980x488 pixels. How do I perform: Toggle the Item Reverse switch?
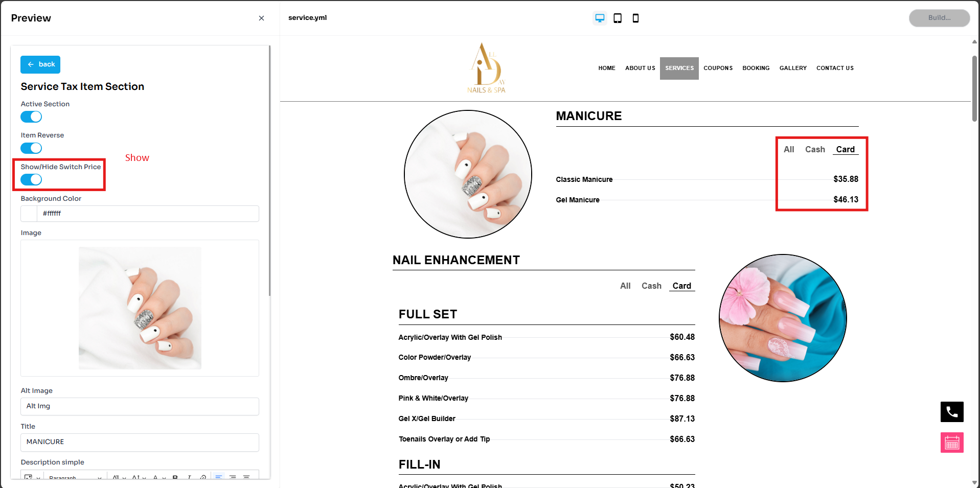point(31,148)
